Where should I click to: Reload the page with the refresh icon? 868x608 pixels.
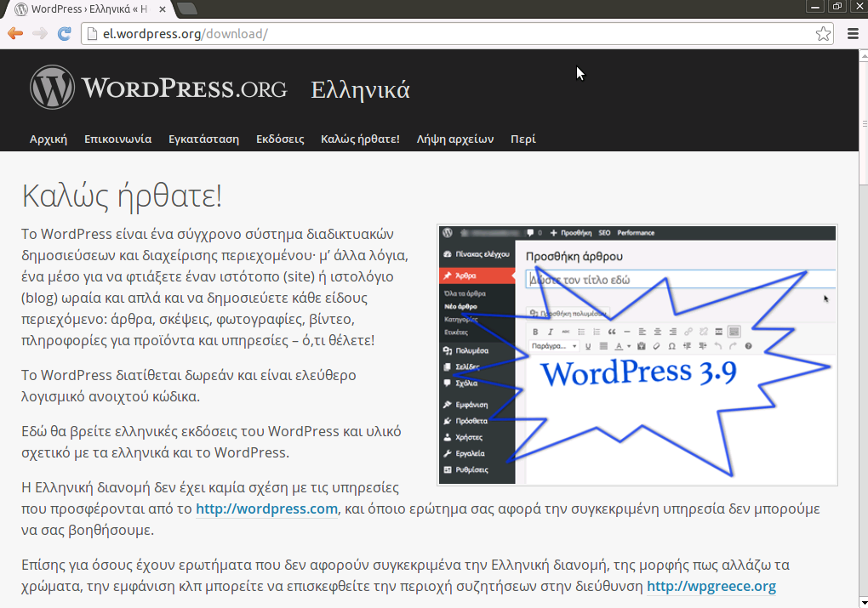click(x=64, y=34)
